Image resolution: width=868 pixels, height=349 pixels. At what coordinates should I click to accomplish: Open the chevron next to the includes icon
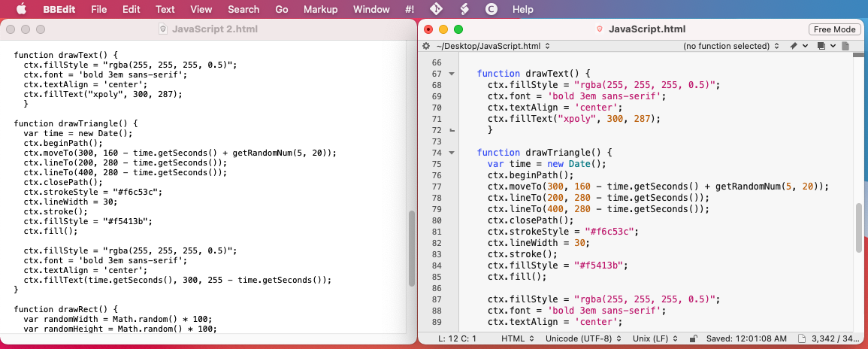click(833, 46)
